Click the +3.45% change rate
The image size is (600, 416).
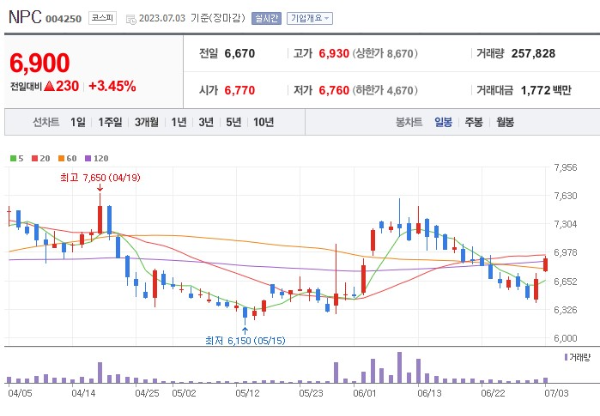pos(112,86)
